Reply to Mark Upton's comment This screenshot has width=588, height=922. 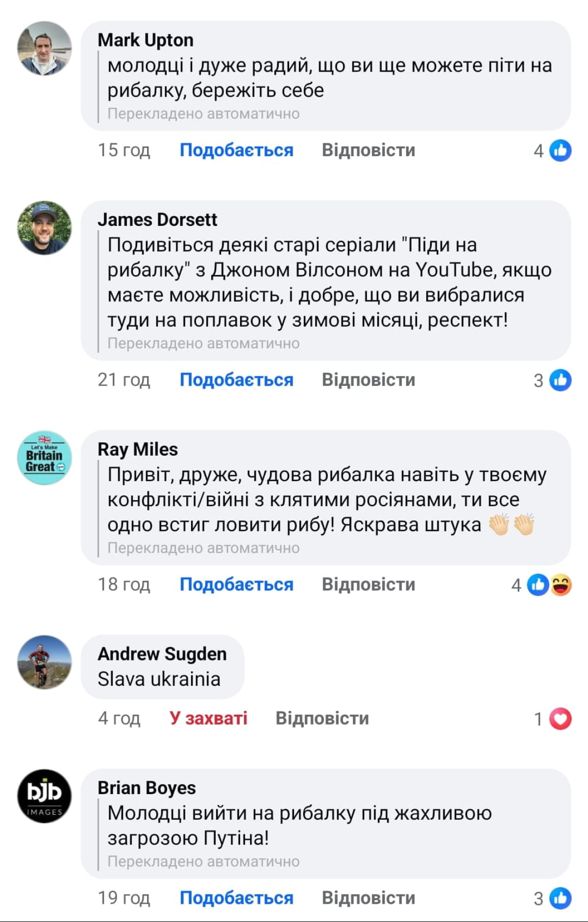[x=368, y=150]
